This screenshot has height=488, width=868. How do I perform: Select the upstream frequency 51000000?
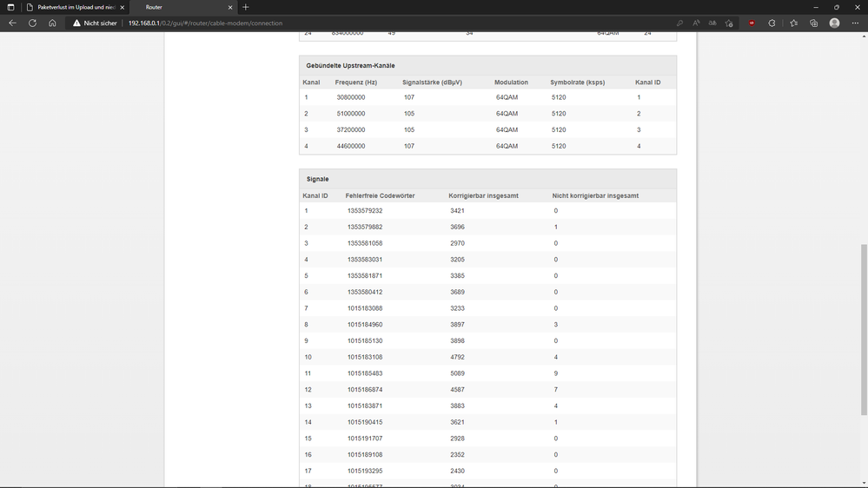(x=351, y=114)
